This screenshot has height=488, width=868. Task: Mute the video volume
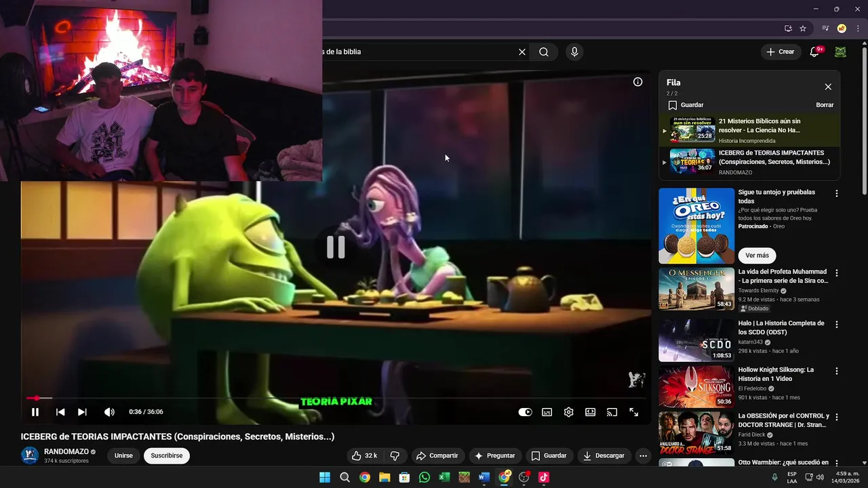109,411
